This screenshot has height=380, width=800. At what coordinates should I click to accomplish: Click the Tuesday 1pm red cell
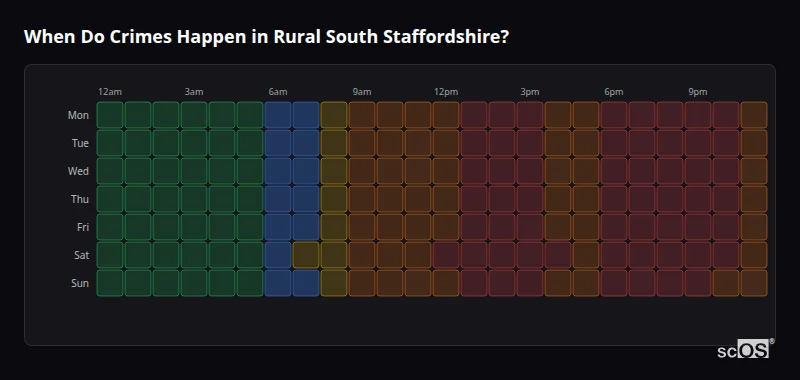(x=474, y=143)
